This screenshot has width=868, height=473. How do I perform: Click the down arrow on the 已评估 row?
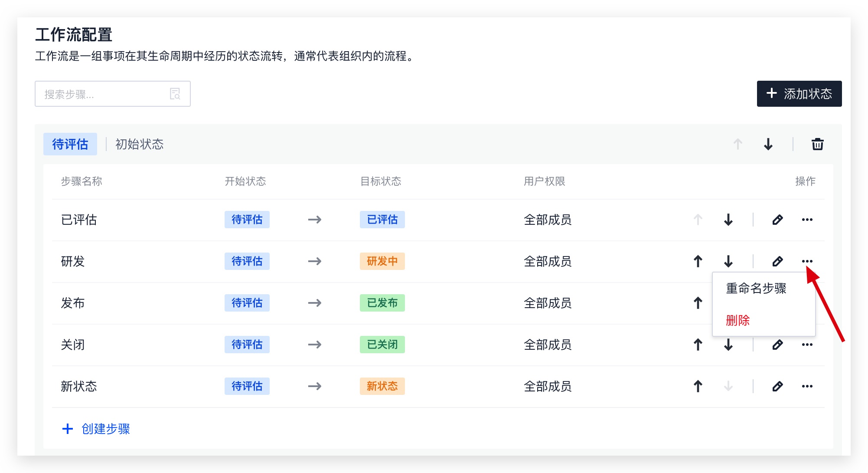click(x=729, y=220)
